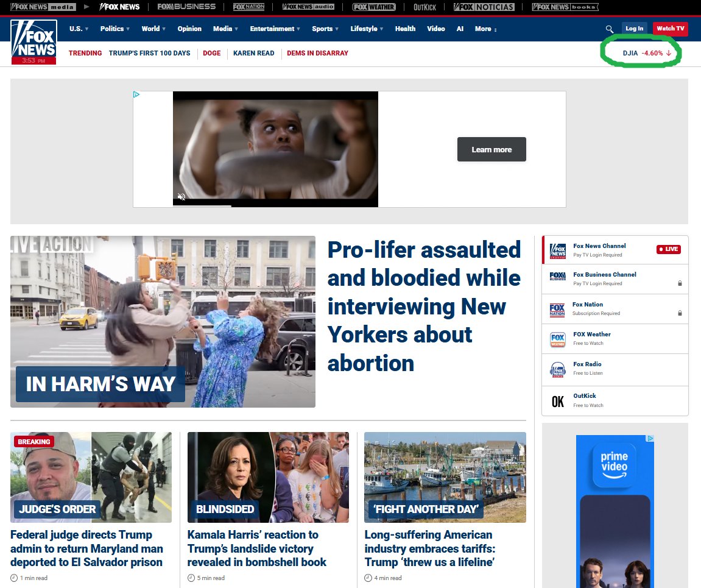Open the AI section
701x588 pixels.
460,29
